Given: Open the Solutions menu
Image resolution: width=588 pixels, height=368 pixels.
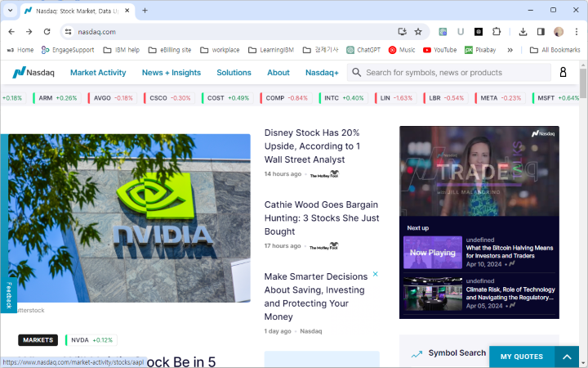Looking at the screenshot, I should [x=234, y=73].
